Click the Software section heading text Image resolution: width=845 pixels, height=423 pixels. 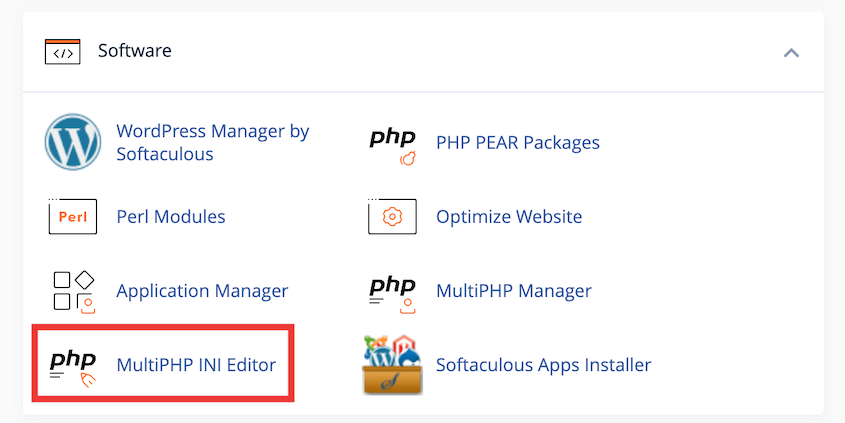point(135,51)
